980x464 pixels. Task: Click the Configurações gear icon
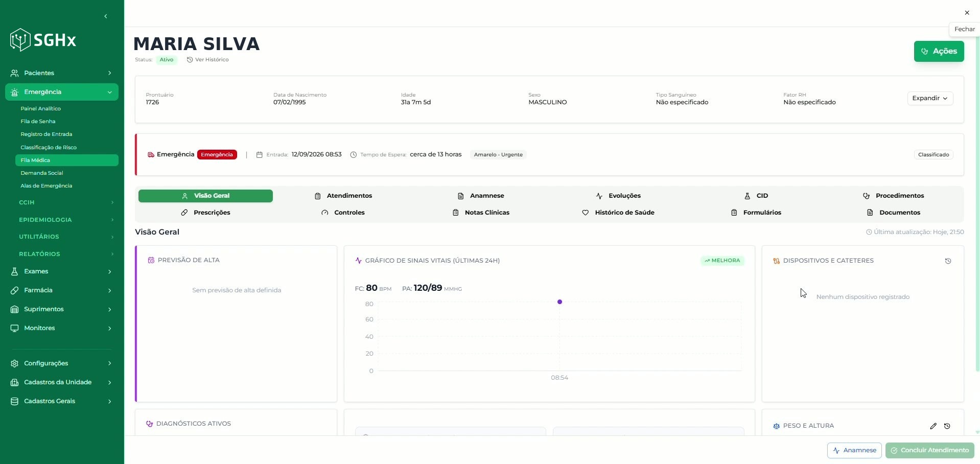(15, 363)
